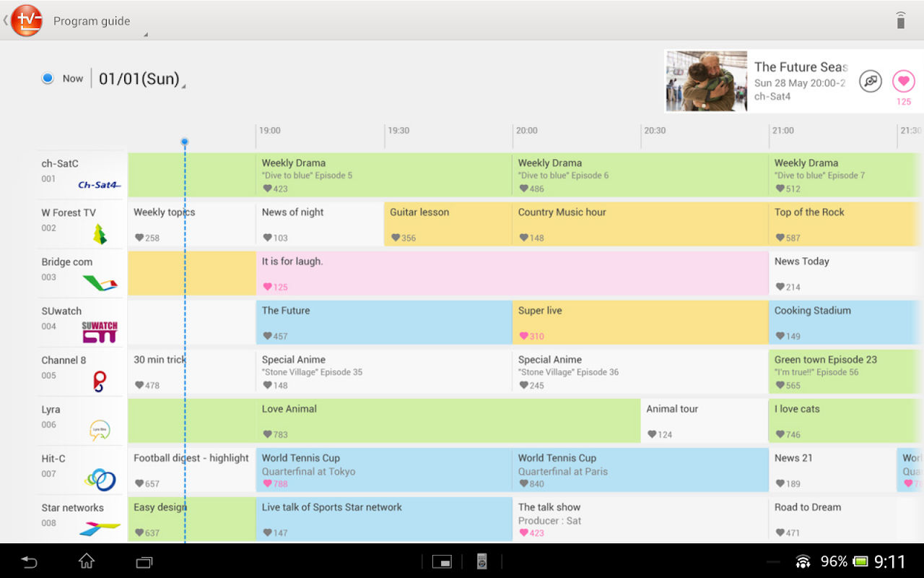Tap the red TV app logo
Viewport: 924px width, 578px height.
[27, 20]
